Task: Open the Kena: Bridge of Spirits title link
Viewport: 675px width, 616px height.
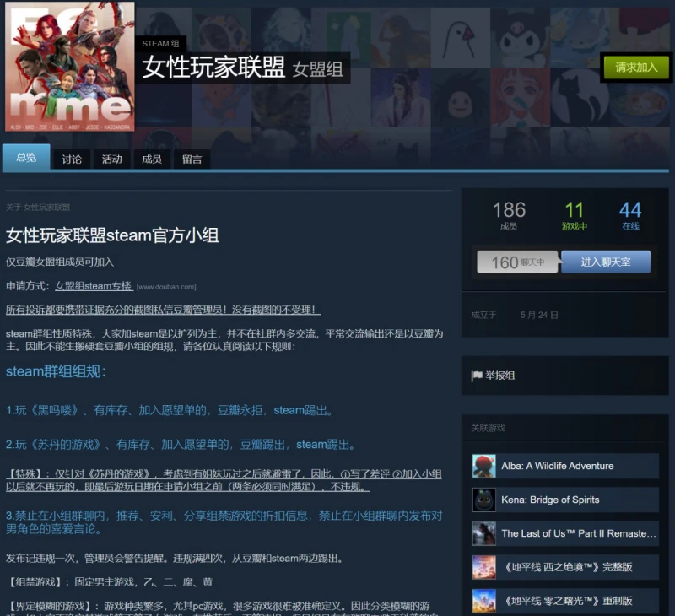Action: tap(550, 500)
